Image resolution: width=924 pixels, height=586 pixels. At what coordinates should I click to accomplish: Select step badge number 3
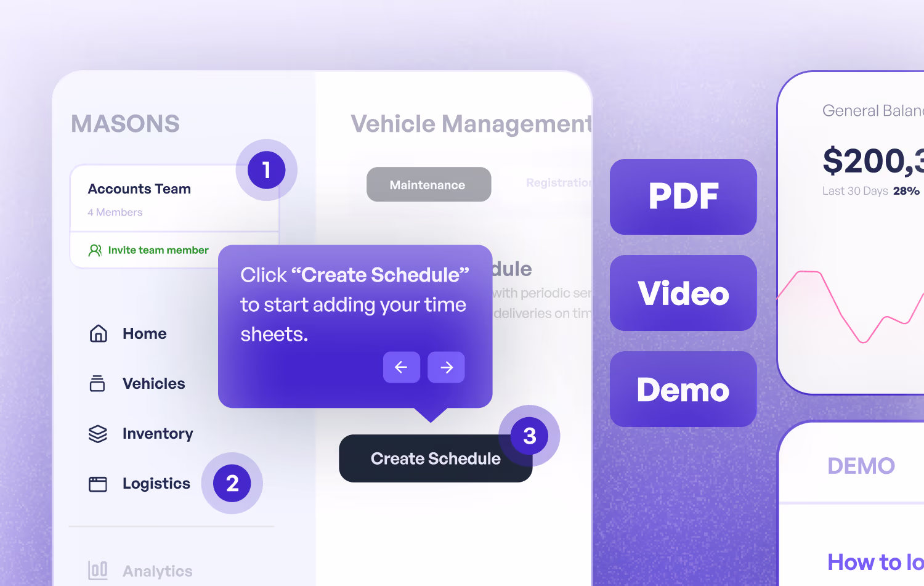point(529,436)
